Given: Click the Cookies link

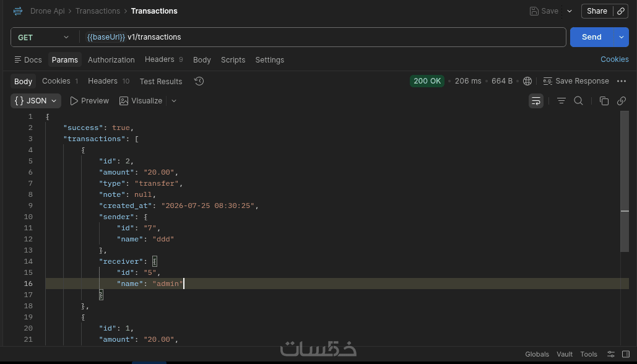Looking at the screenshot, I should [614, 59].
